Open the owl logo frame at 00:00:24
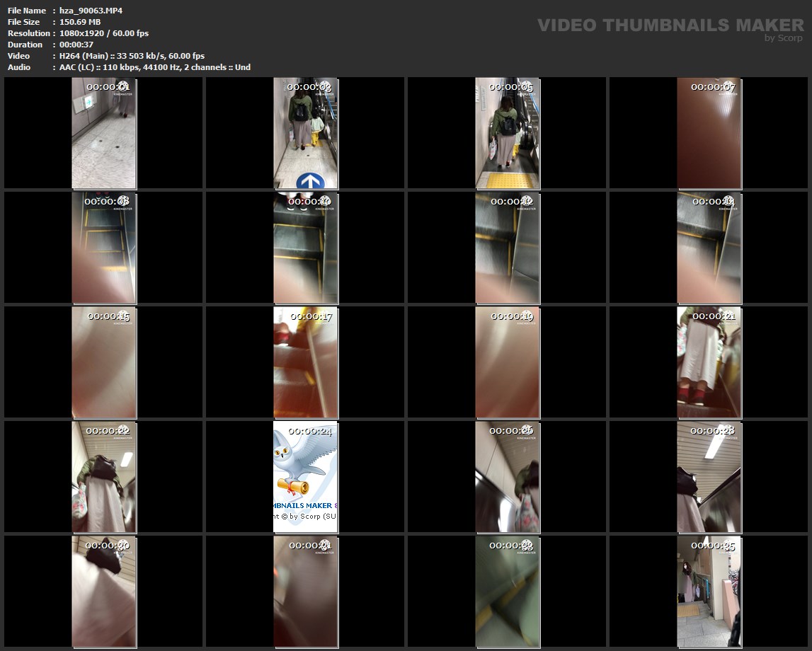 click(x=306, y=477)
